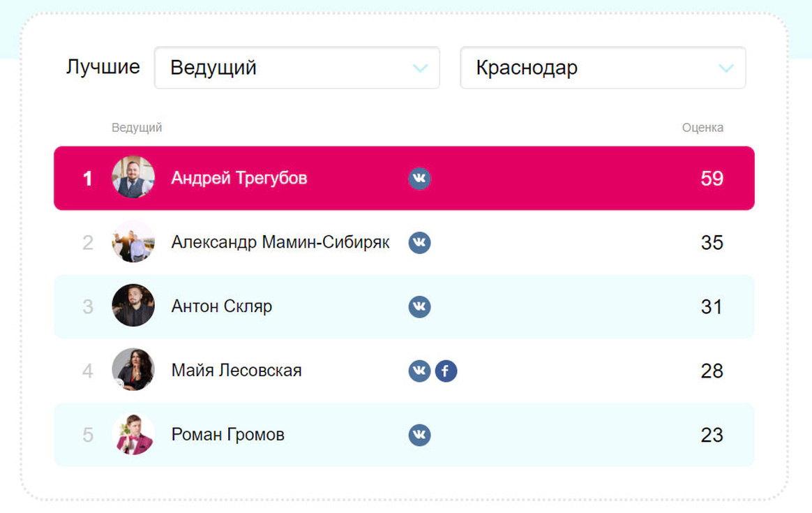Select the name Майя Лесовская
Viewport: 812px width, 513px height.
[x=236, y=371]
